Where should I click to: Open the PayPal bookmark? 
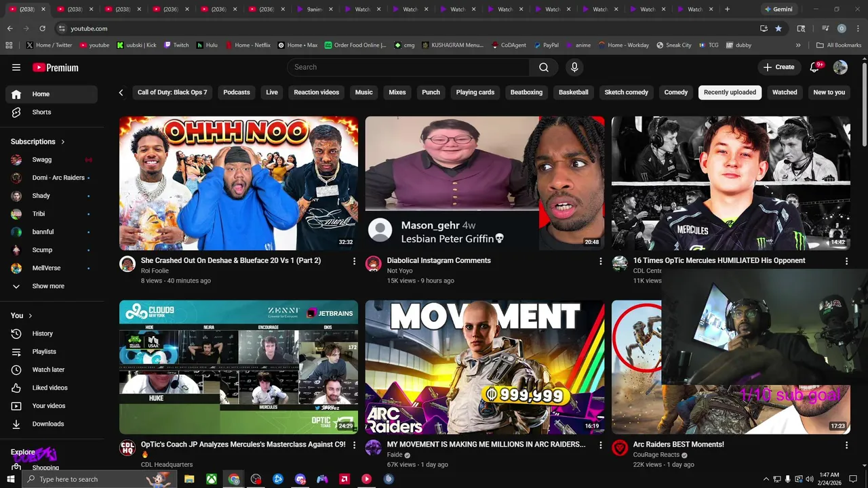pos(546,45)
